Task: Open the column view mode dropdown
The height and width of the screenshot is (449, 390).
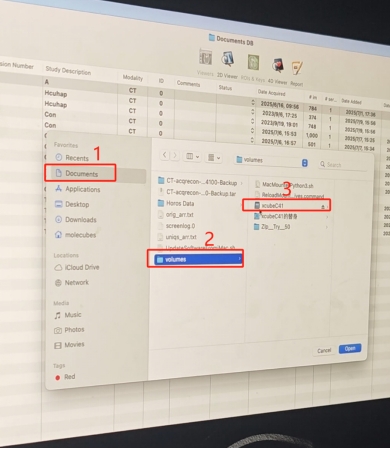Action: (193, 156)
